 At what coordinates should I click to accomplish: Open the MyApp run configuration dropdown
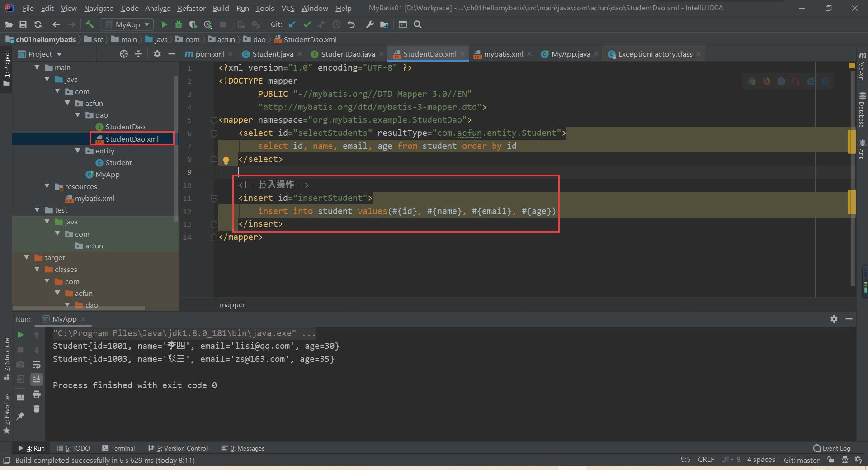pyautogui.click(x=127, y=24)
